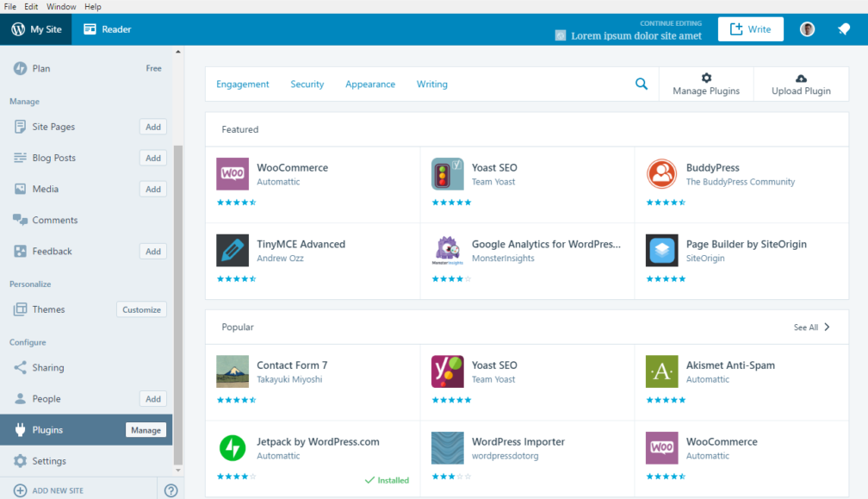This screenshot has width=868, height=499.
Task: Open the TinyMCE Advanced plugin icon
Action: (232, 250)
